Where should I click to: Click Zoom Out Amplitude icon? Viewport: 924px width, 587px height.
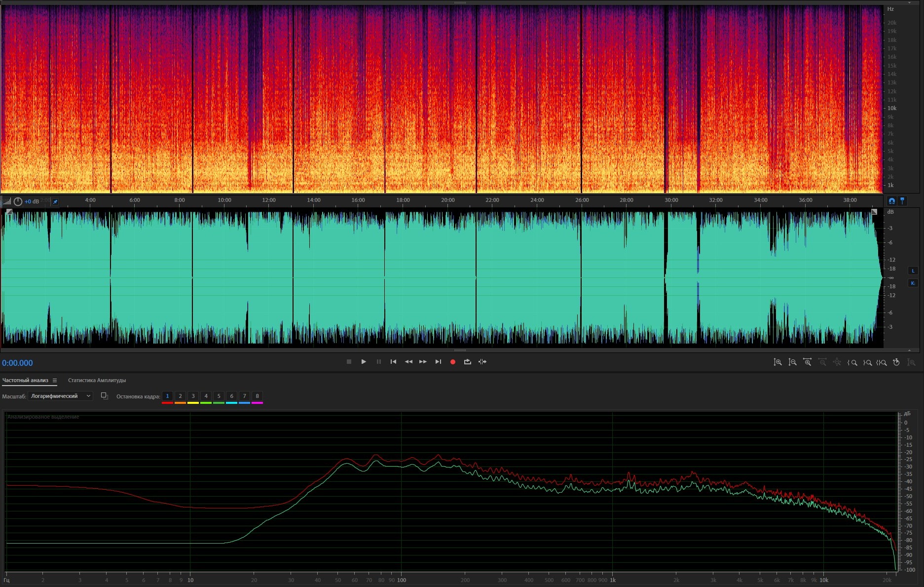click(792, 362)
